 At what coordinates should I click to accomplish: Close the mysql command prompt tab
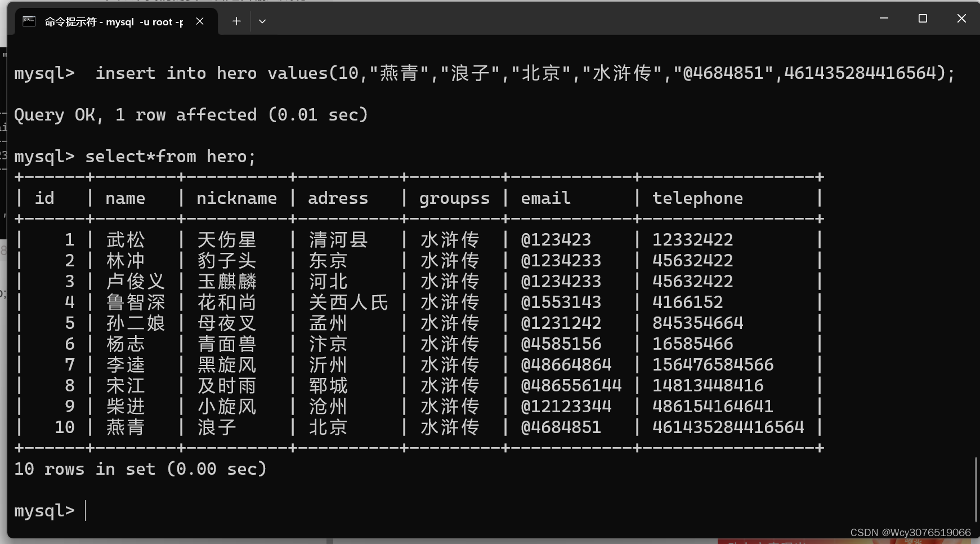200,21
